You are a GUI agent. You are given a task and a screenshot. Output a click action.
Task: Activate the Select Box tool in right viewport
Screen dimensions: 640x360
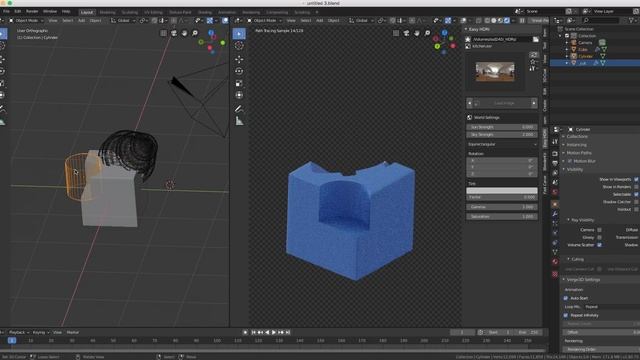[239, 33]
